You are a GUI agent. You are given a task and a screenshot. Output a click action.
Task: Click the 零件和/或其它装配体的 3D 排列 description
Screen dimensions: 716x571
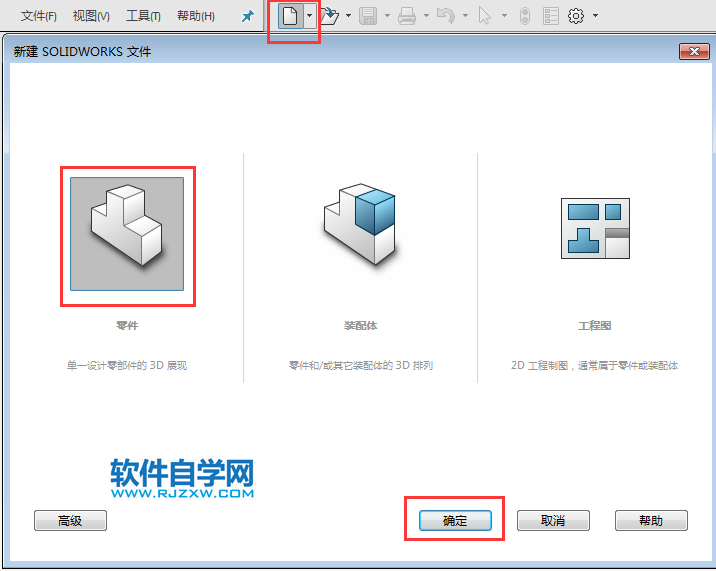pyautogui.click(x=361, y=365)
